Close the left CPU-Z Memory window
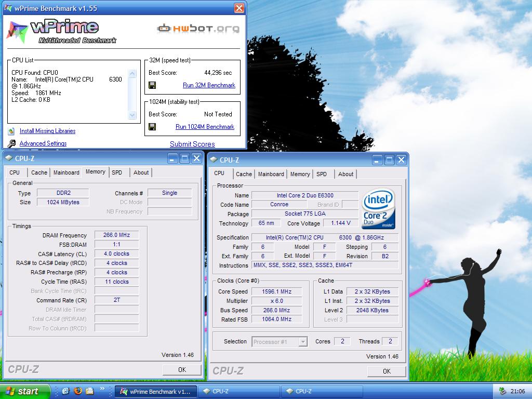 click(196, 158)
